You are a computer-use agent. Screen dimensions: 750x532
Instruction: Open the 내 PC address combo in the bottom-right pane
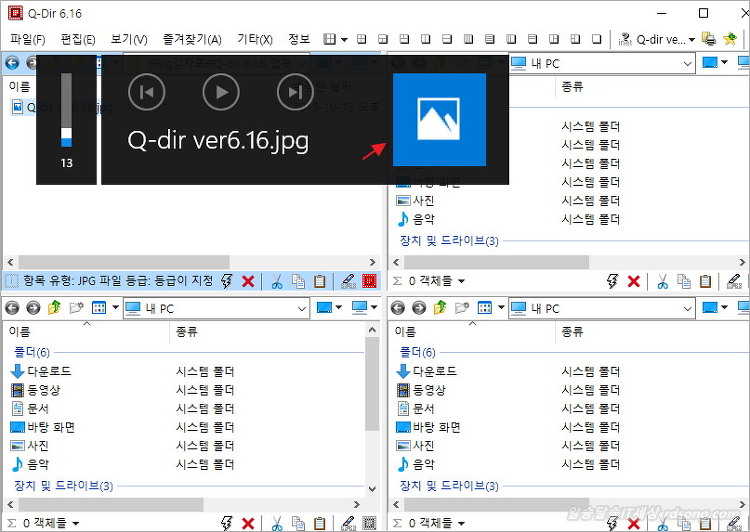point(602,308)
